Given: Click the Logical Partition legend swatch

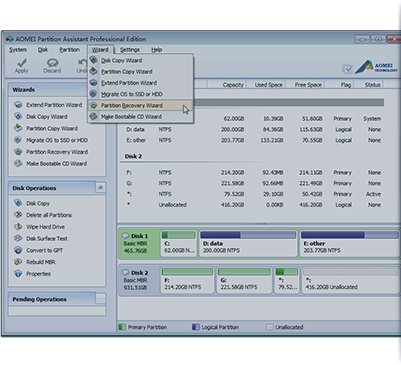Looking at the screenshot, I should pos(196,327).
